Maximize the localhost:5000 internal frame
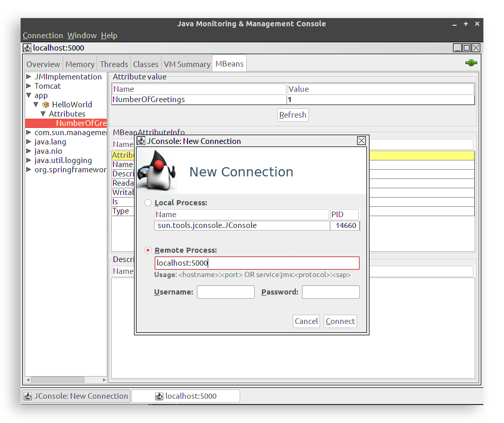The image size is (504, 423). 466,48
